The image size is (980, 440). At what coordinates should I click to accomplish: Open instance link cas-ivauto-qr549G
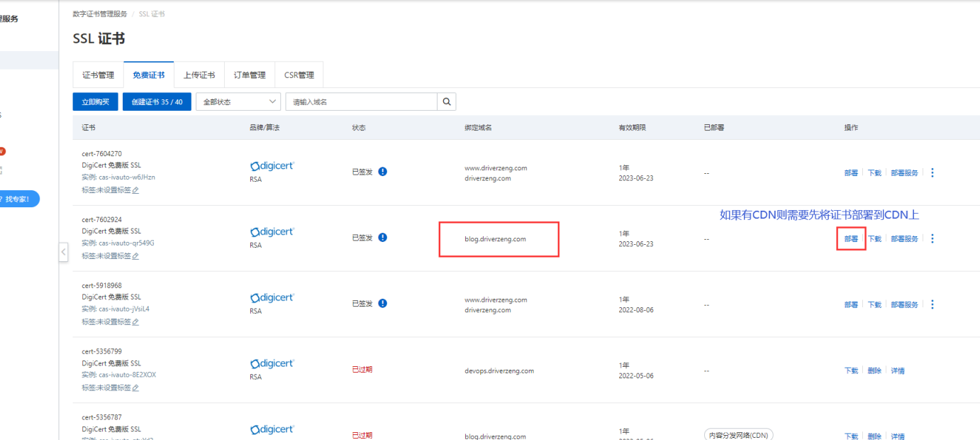pyautogui.click(x=126, y=243)
